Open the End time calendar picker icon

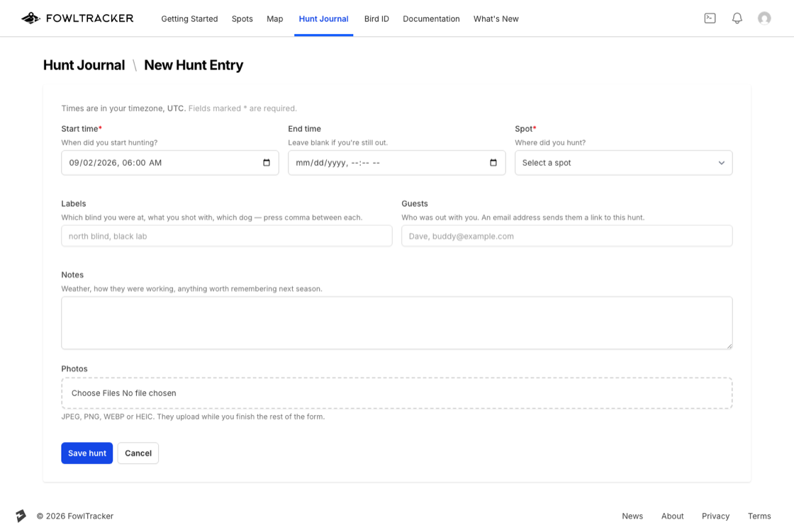click(493, 162)
